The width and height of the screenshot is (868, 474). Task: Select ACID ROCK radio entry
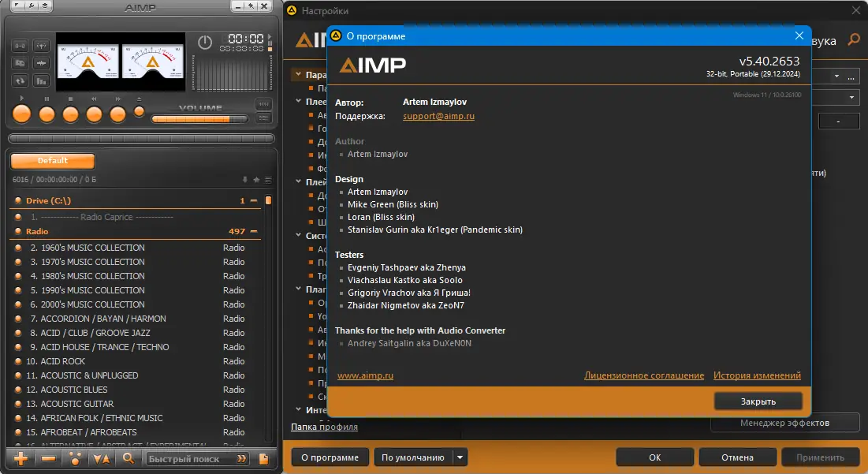click(136, 361)
